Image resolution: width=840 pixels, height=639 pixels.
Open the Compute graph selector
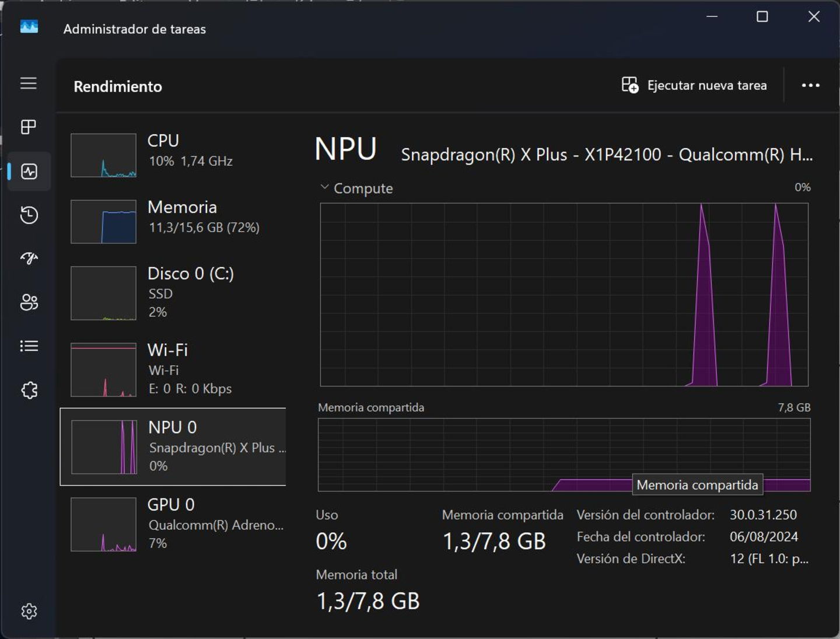[x=356, y=188]
